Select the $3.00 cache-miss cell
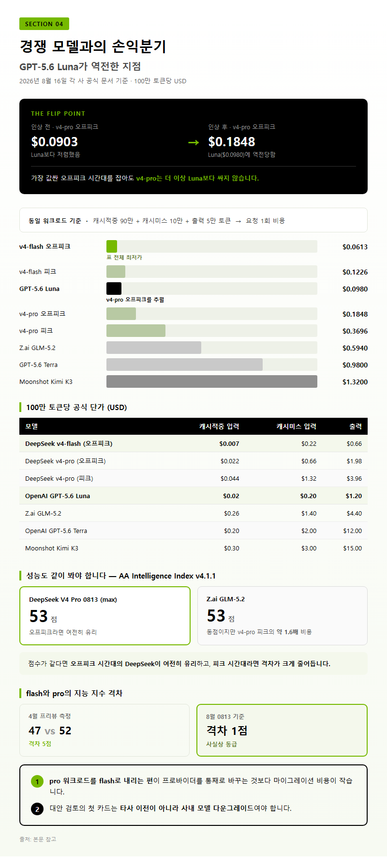The width and height of the screenshot is (387, 868). (x=309, y=548)
